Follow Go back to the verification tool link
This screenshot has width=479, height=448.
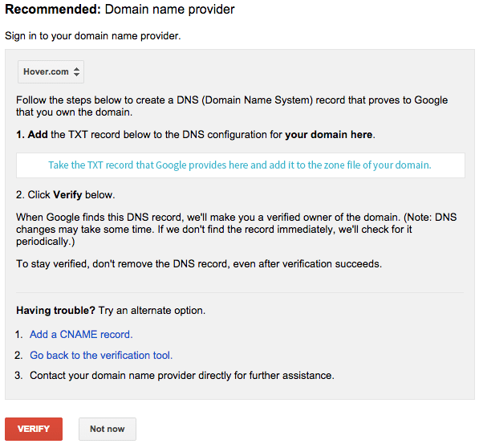click(x=101, y=355)
